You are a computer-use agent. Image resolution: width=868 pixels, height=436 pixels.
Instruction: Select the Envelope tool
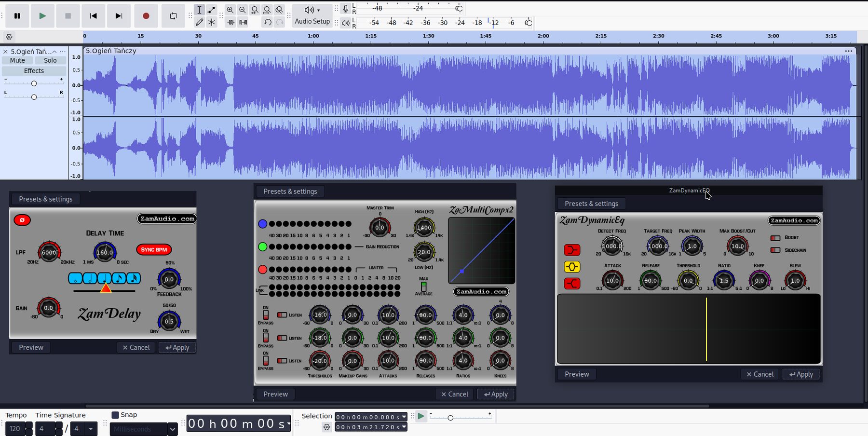point(212,10)
